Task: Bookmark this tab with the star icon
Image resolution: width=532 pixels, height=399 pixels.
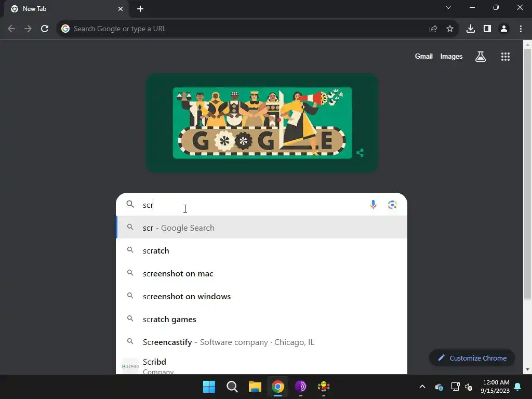Action: [x=450, y=29]
